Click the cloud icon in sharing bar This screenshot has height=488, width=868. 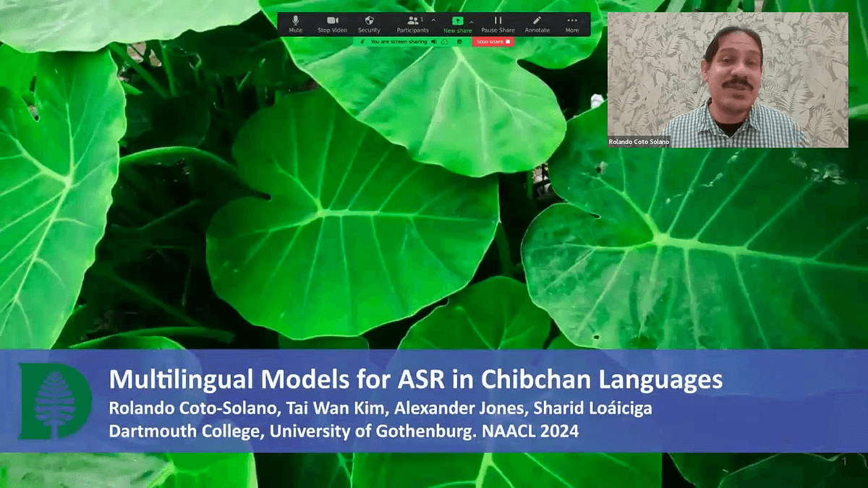444,42
